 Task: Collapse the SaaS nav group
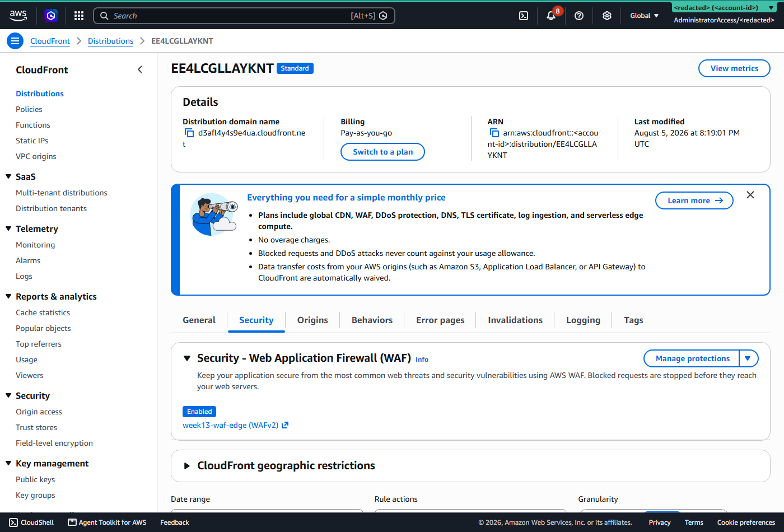(8, 176)
